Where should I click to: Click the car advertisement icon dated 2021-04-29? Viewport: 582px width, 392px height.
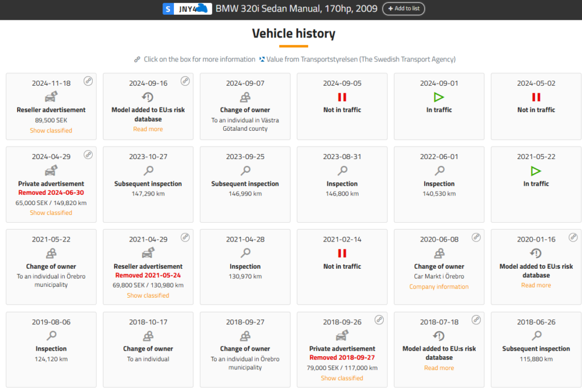pos(148,253)
